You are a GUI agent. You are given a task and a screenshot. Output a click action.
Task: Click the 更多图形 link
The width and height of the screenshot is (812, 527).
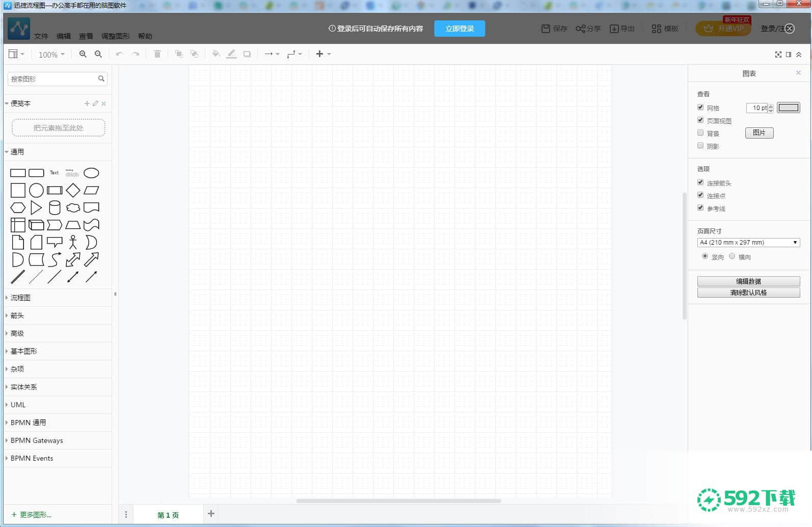[32, 515]
